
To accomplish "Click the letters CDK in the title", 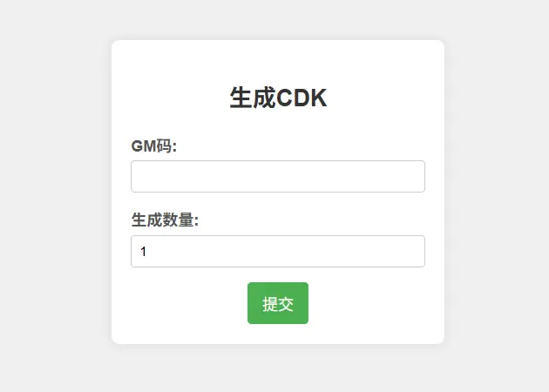I will (302, 98).
